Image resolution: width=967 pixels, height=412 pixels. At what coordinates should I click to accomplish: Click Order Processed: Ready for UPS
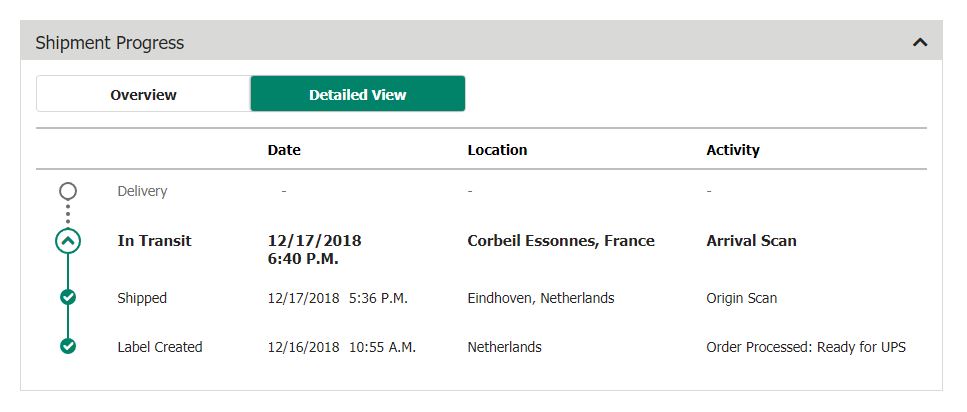pyautogui.click(x=806, y=347)
